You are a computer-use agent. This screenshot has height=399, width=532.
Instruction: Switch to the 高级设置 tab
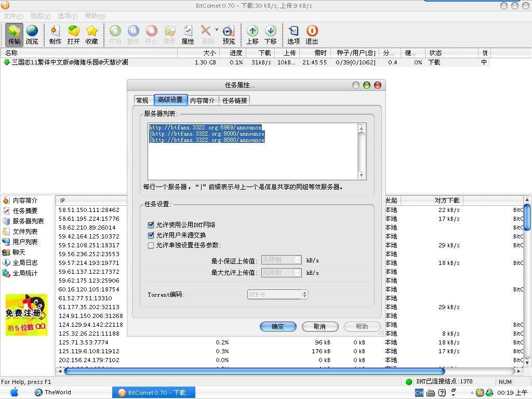pos(170,100)
